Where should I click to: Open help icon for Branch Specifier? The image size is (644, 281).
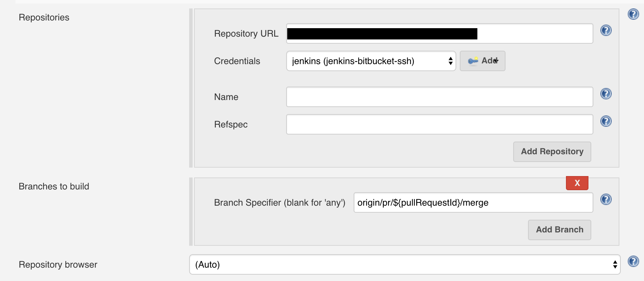tap(606, 199)
